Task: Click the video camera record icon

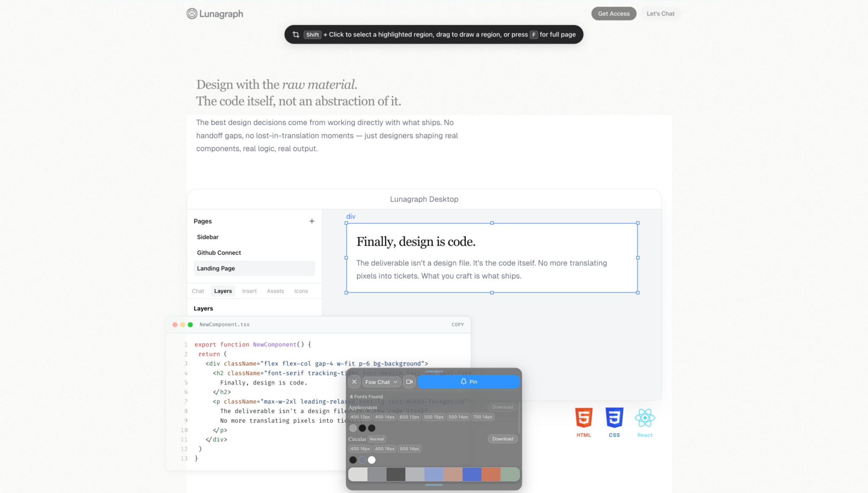Action: click(409, 382)
